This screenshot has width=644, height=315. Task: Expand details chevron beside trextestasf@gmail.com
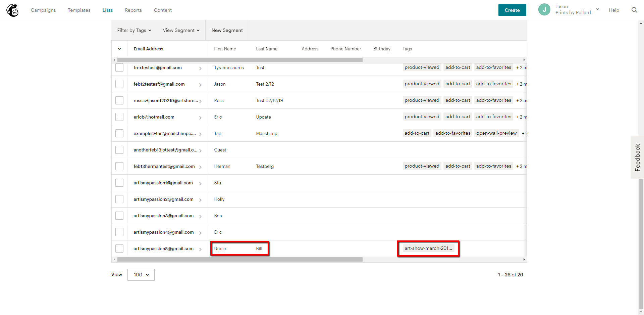coord(200,68)
